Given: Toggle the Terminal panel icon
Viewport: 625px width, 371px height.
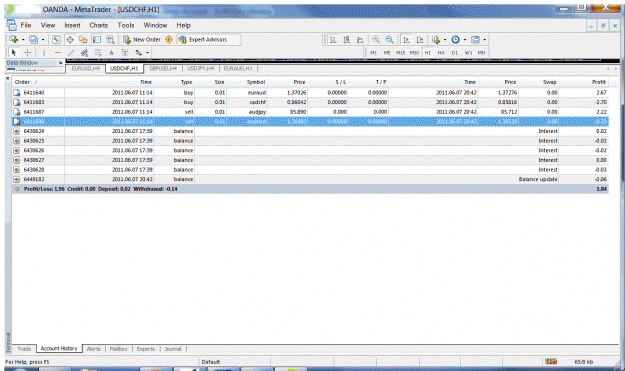Looking at the screenshot, I should (x=96, y=39).
